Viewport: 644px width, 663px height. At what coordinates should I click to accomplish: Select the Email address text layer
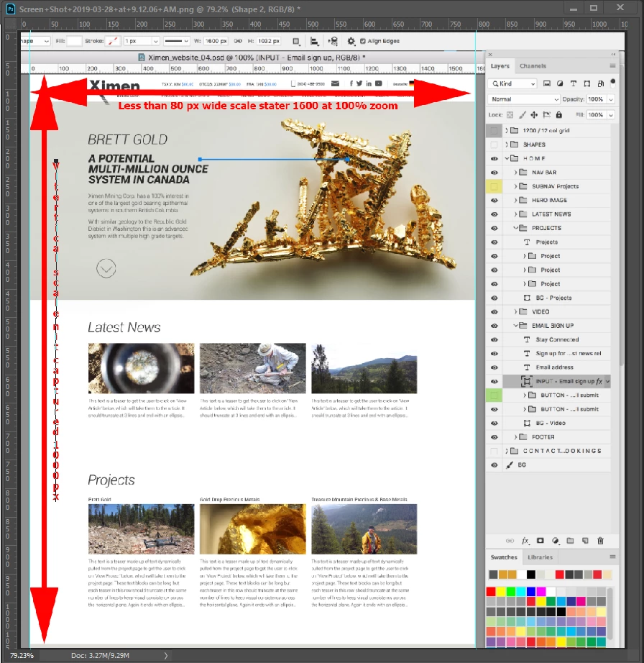556,367
